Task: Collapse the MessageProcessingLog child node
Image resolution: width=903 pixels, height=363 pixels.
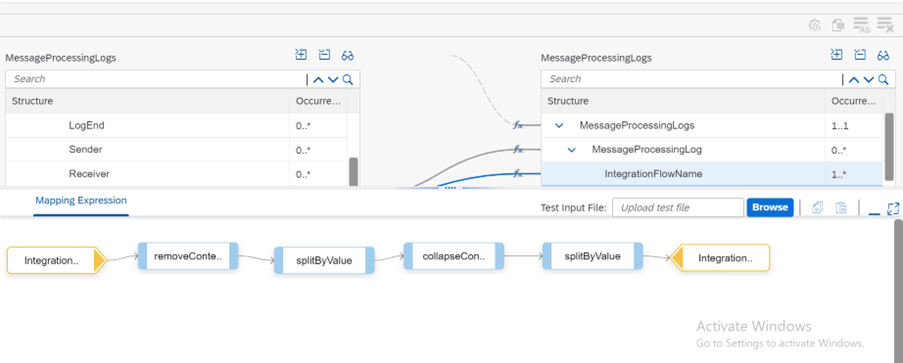Action: [x=571, y=150]
